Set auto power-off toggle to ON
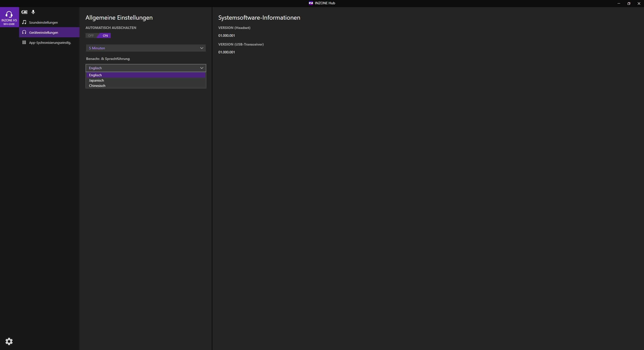 [x=105, y=36]
